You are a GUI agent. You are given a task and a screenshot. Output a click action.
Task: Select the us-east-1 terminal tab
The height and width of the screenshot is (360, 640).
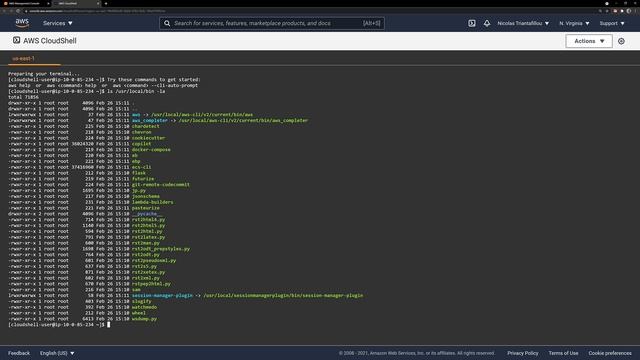23,58
